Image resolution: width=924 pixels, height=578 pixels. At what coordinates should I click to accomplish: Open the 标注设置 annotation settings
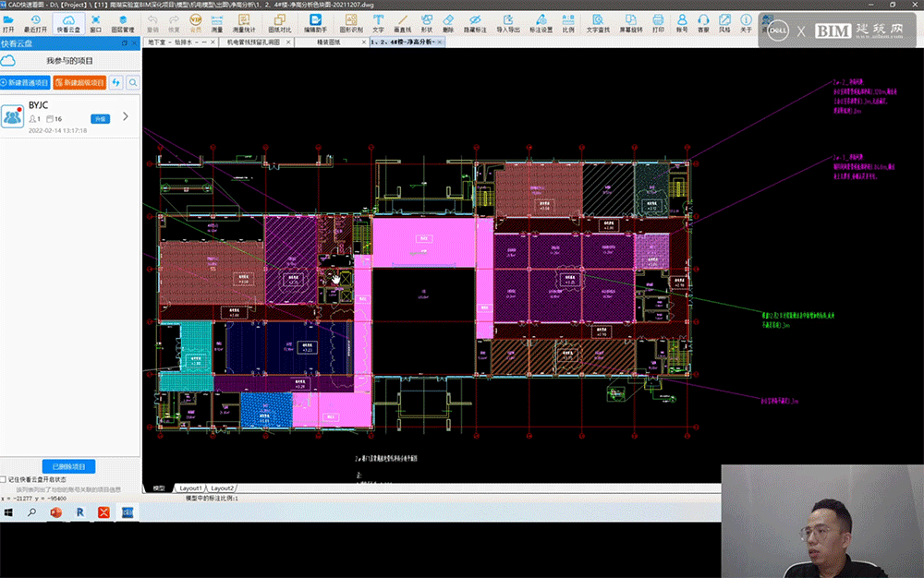541,22
